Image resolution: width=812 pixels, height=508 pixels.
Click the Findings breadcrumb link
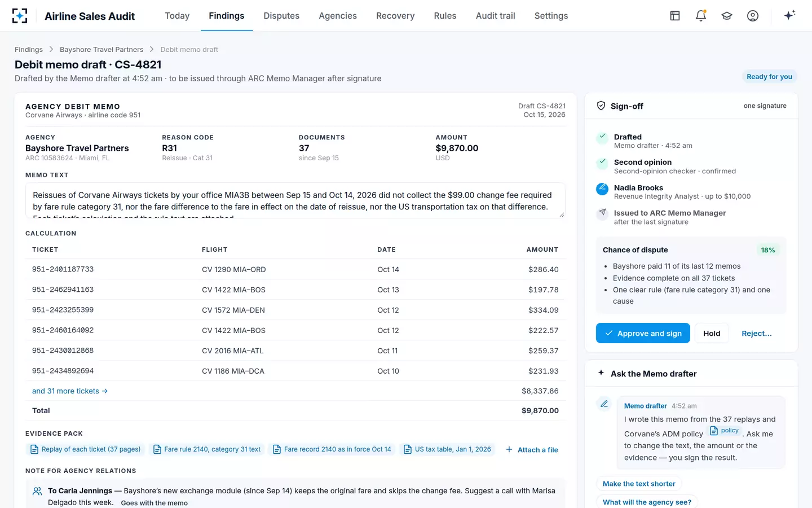tap(29, 50)
